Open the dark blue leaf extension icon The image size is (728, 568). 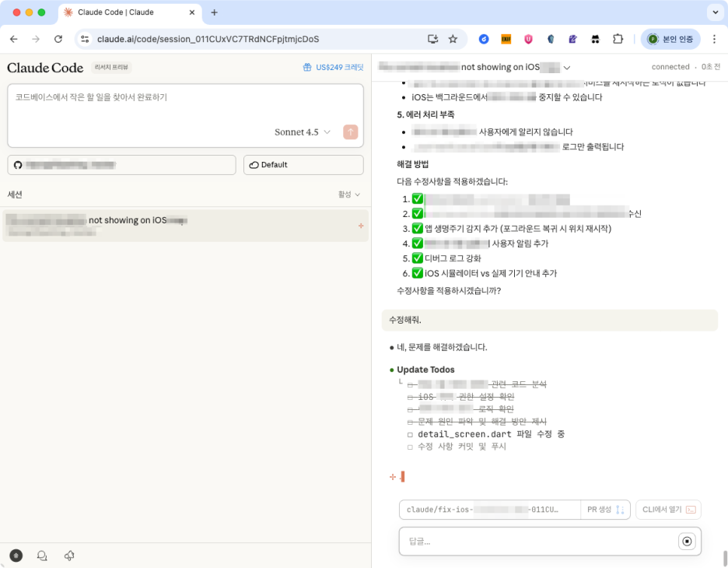coord(551,39)
